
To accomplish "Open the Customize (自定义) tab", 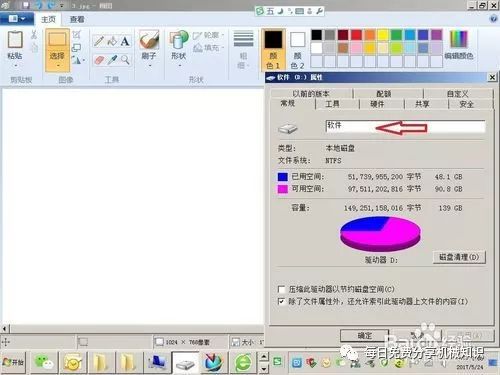I will tap(457, 94).
